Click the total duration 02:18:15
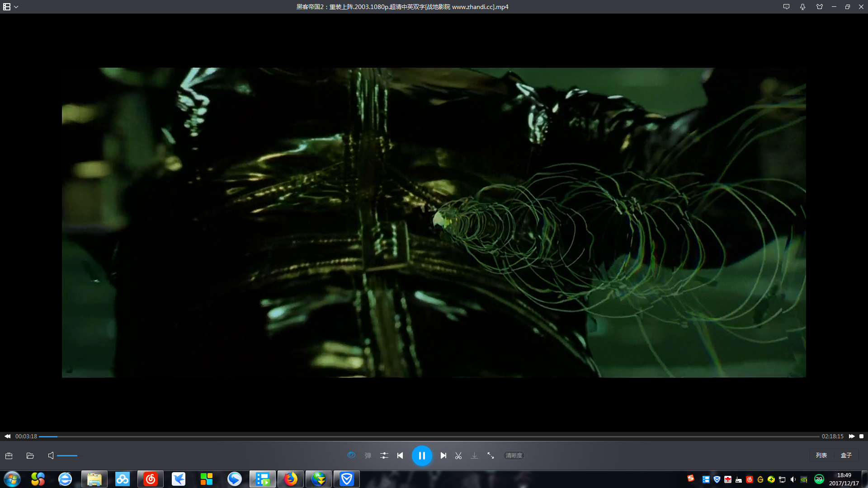The width and height of the screenshot is (868, 488). [x=833, y=436]
